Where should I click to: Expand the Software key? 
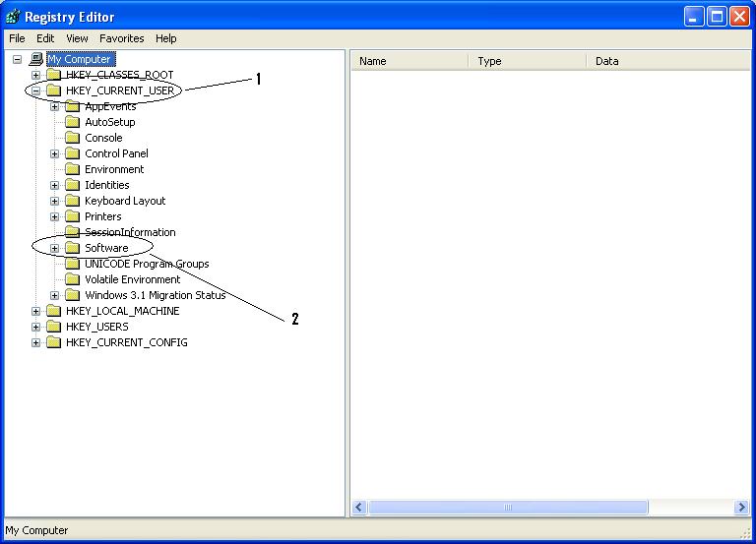[x=55, y=248]
